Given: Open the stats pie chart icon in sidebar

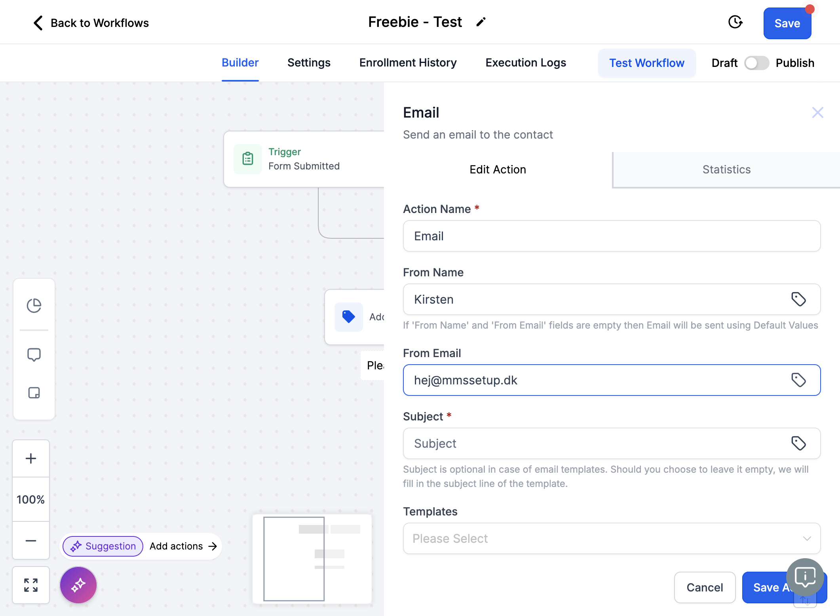Looking at the screenshot, I should [x=34, y=306].
